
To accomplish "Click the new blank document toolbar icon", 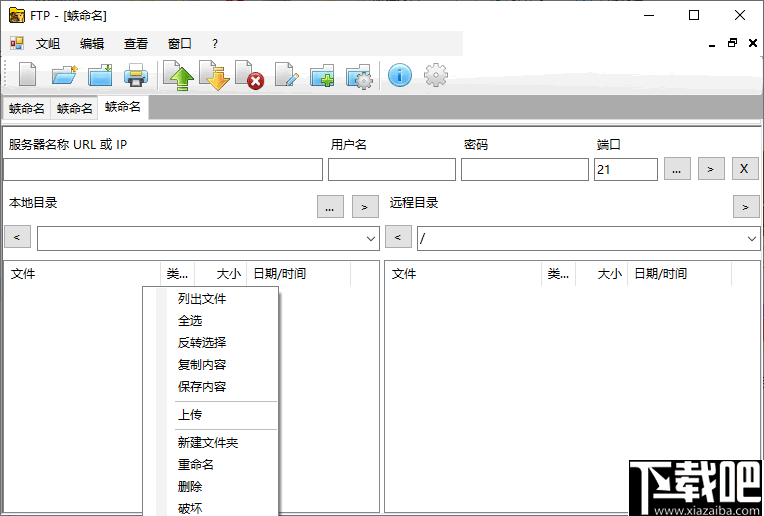I will coord(27,75).
